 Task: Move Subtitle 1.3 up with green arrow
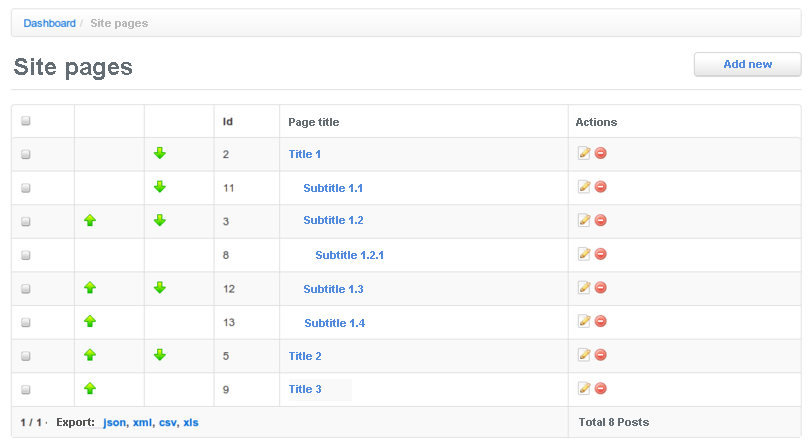click(x=90, y=287)
